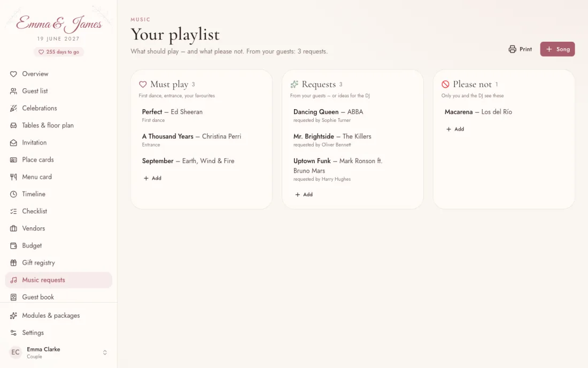Viewport: 588px width, 368px height.
Task: Click the ID card icon for Place cards
Action: [x=13, y=160]
